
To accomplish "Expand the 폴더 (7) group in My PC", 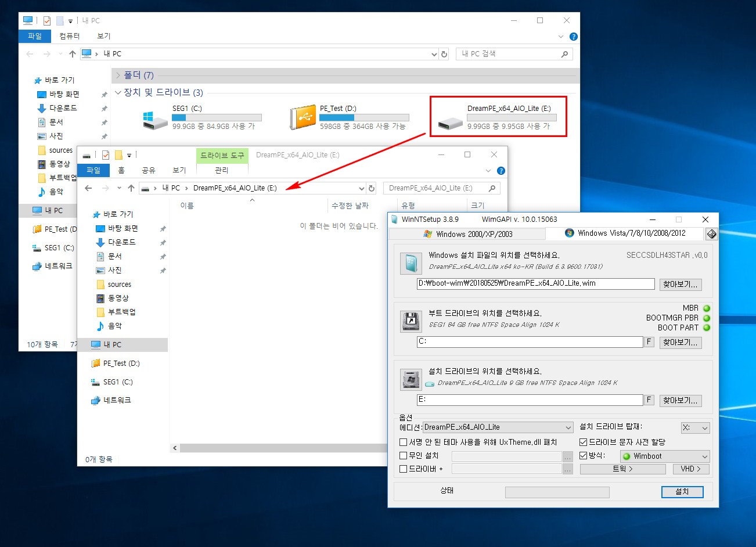I will (118, 75).
